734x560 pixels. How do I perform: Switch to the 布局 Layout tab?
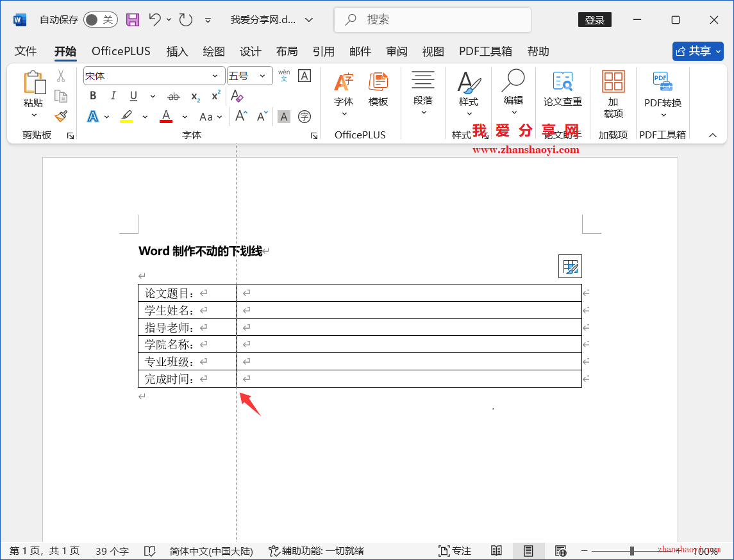(287, 51)
